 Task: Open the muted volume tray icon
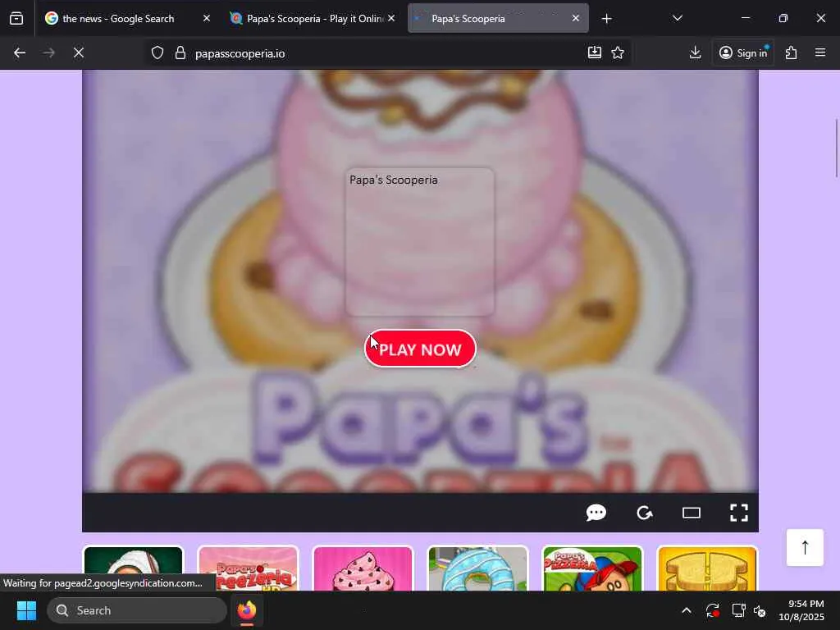click(760, 610)
